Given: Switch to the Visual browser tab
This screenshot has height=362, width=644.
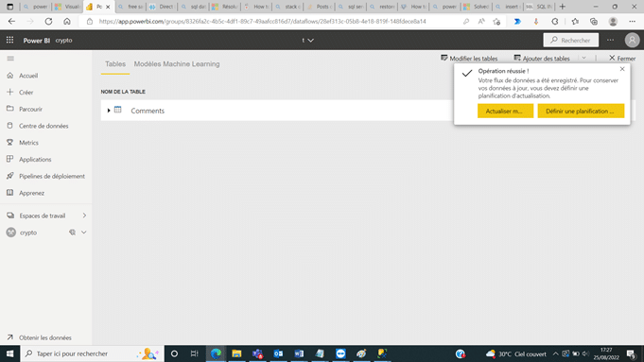Looking at the screenshot, I should tap(67, 7).
